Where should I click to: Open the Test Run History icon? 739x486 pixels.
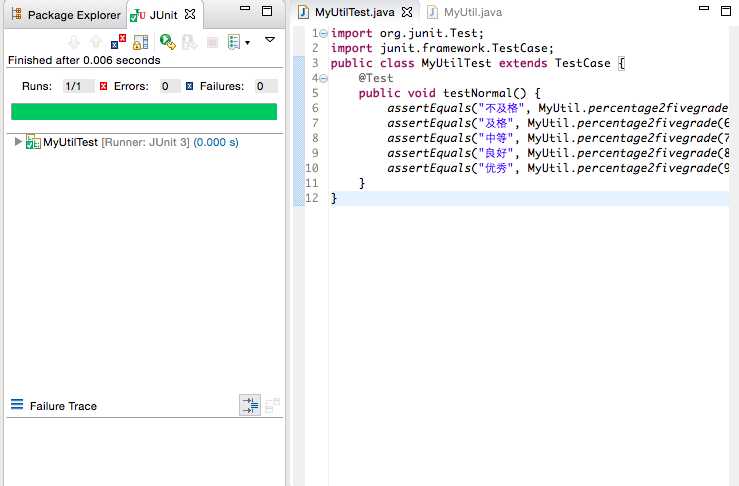pos(234,42)
